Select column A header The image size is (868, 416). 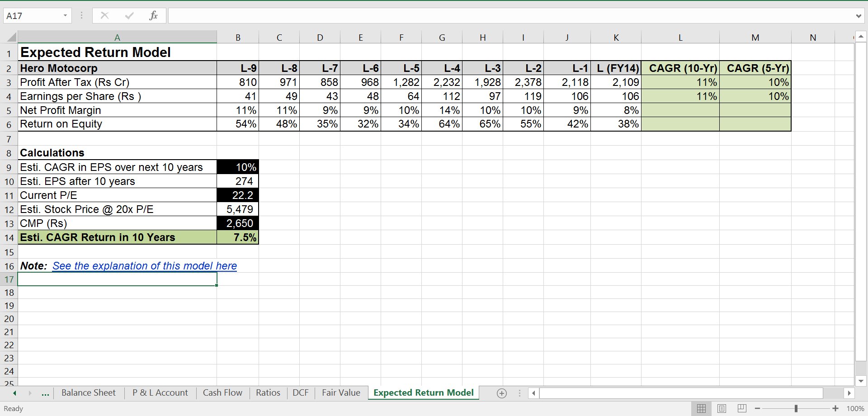(117, 37)
